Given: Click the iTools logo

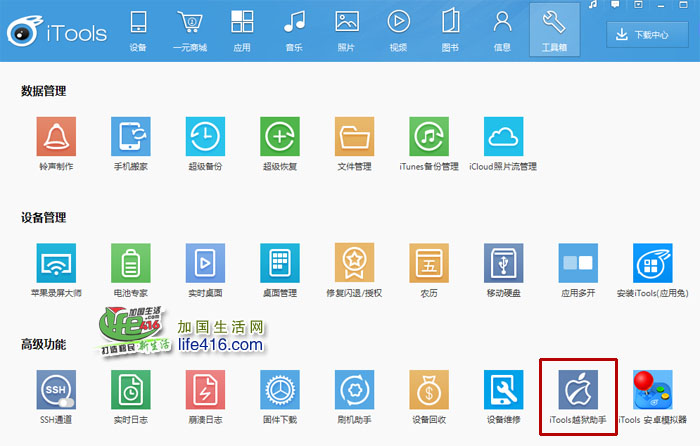Looking at the screenshot, I should [x=55, y=33].
